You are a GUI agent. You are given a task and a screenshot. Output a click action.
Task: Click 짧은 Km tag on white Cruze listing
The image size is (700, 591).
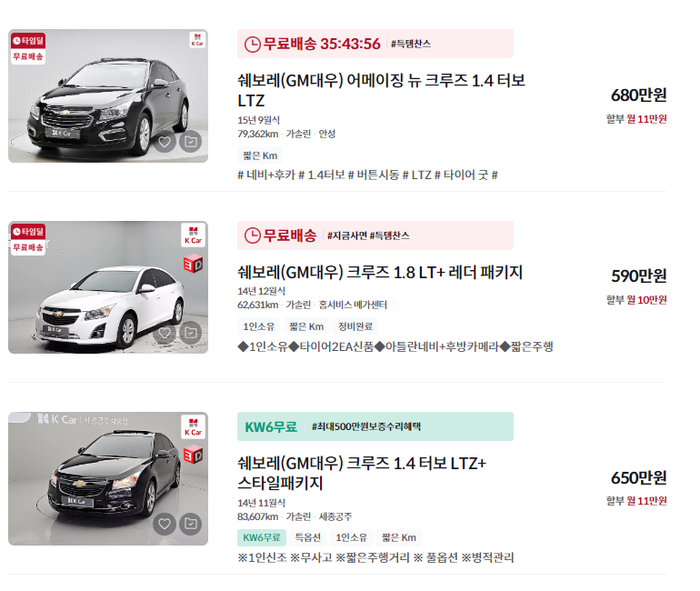pyautogui.click(x=306, y=326)
